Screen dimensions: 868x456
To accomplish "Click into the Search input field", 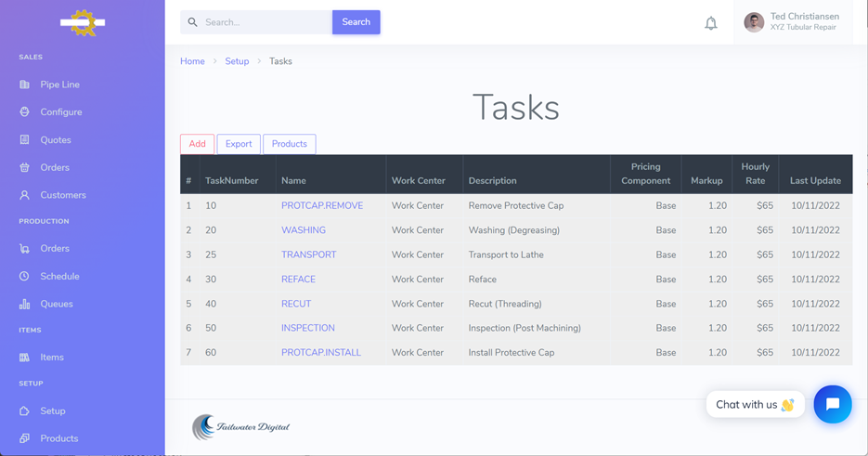I will (x=264, y=22).
